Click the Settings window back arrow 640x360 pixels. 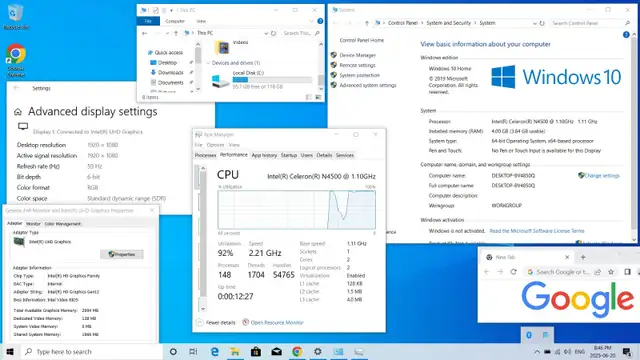(x=17, y=88)
